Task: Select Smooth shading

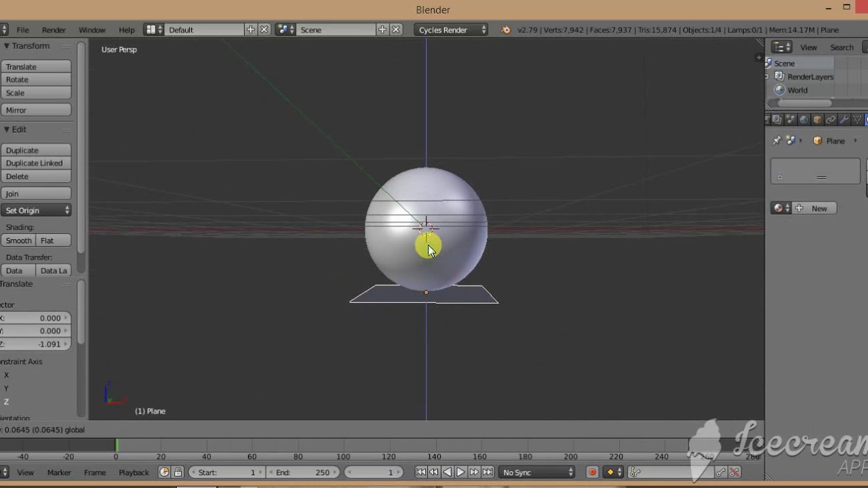Action: tap(18, 241)
